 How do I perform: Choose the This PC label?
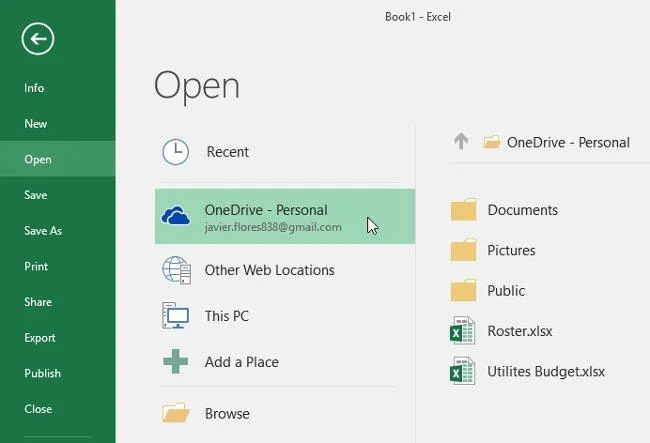(x=227, y=316)
